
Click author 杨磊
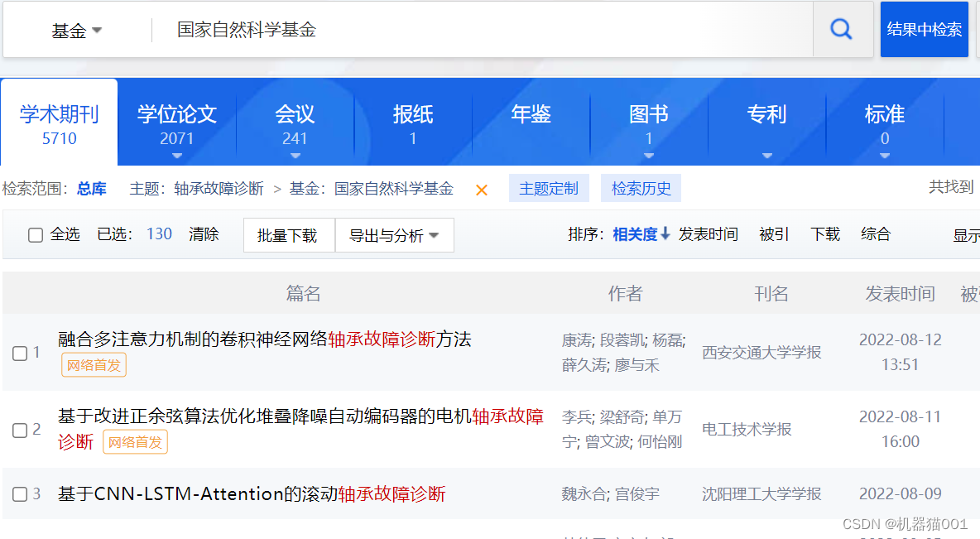pyautogui.click(x=667, y=340)
